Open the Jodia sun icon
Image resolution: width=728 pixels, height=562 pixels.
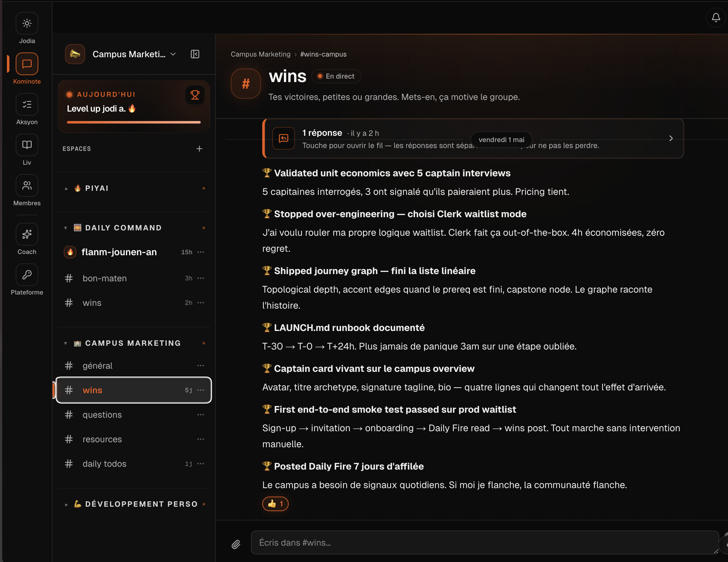coord(27,23)
